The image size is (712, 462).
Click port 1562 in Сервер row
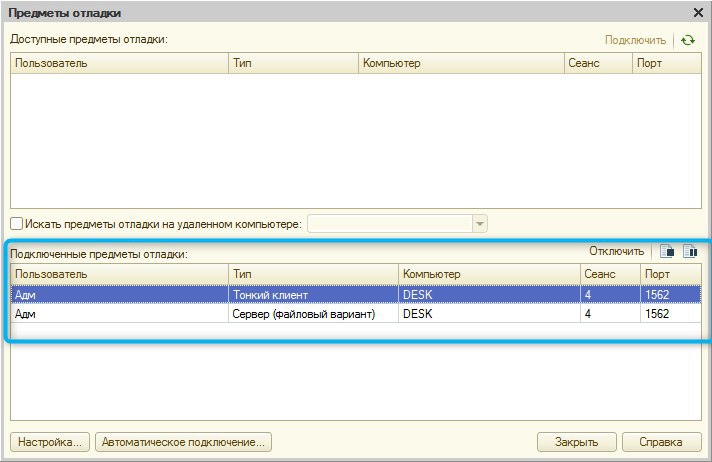[x=657, y=314]
